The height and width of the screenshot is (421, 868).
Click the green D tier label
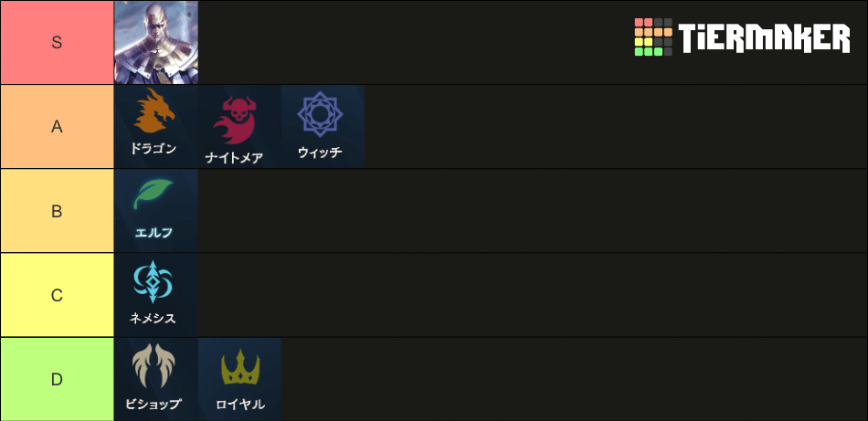(x=57, y=378)
